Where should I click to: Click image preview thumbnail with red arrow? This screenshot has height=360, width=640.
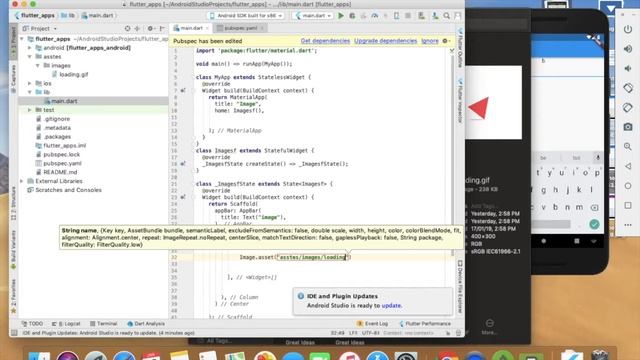(x=493, y=102)
